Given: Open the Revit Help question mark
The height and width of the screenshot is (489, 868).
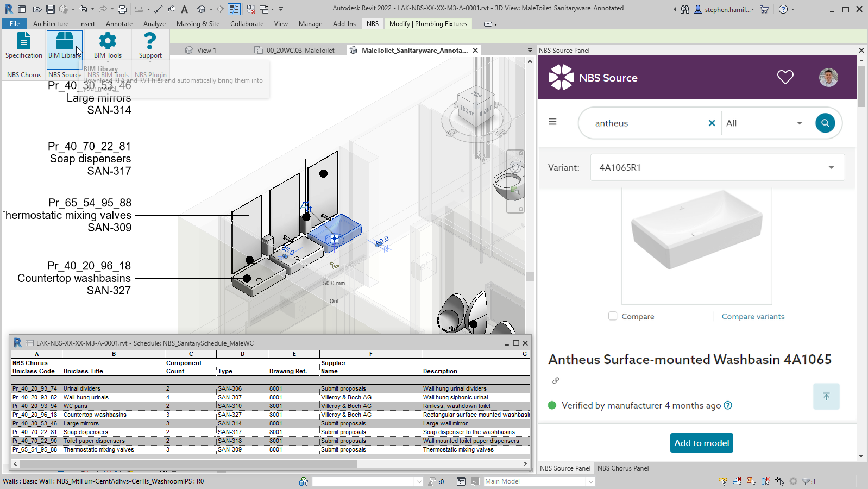Looking at the screenshot, I should (x=783, y=9).
